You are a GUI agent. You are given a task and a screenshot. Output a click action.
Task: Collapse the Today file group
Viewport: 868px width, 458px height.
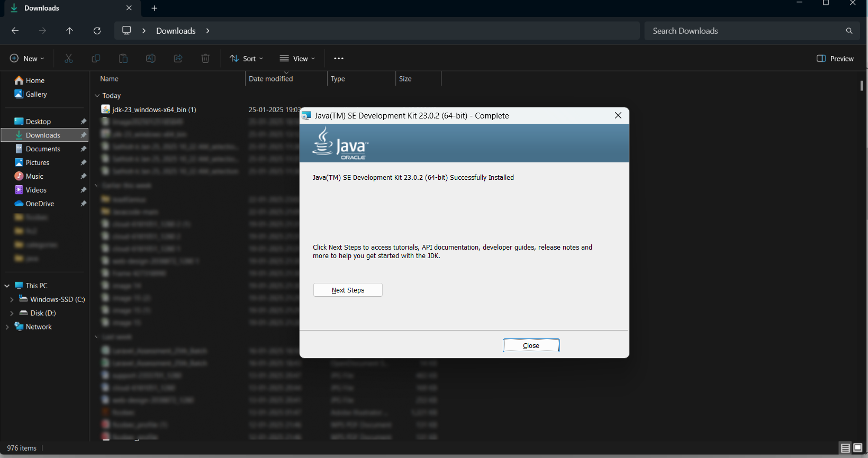pyautogui.click(x=97, y=96)
